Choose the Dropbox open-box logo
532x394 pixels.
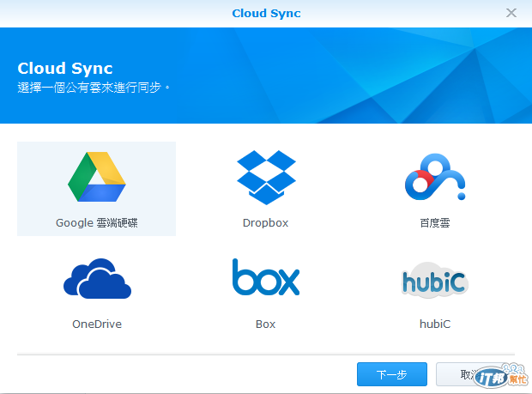[266, 178]
